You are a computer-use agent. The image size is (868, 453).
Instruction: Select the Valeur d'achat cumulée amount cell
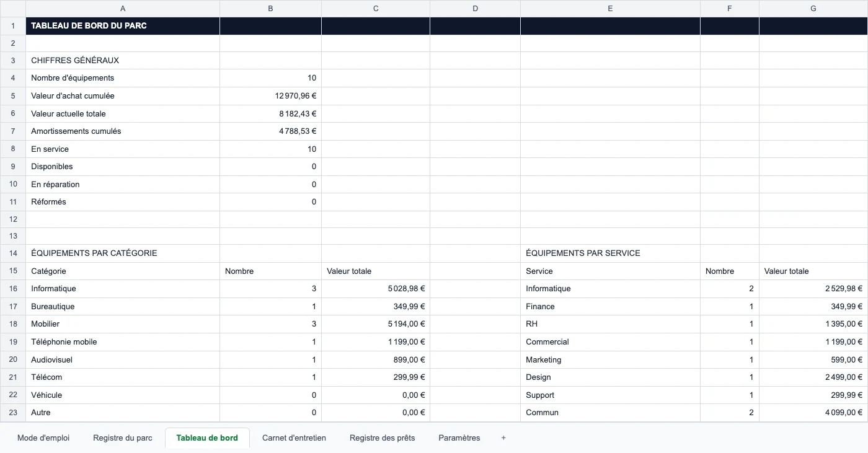pos(270,96)
